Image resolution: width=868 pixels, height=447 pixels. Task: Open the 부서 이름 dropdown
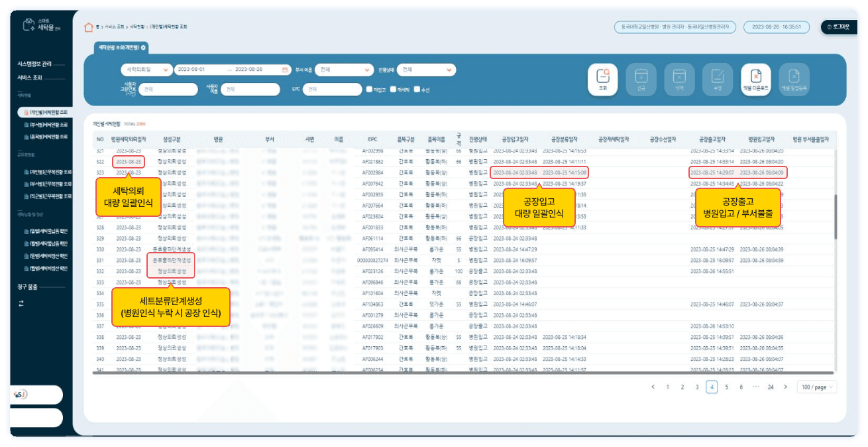pos(345,70)
